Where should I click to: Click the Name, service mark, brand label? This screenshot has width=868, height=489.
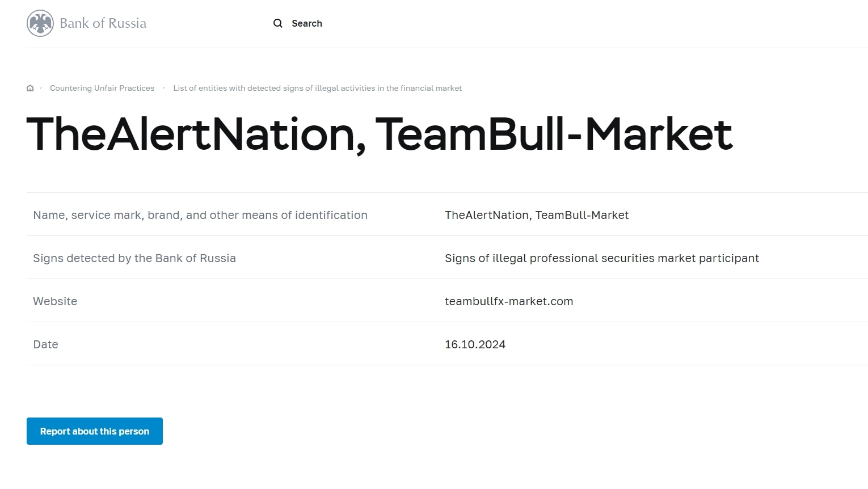click(200, 215)
